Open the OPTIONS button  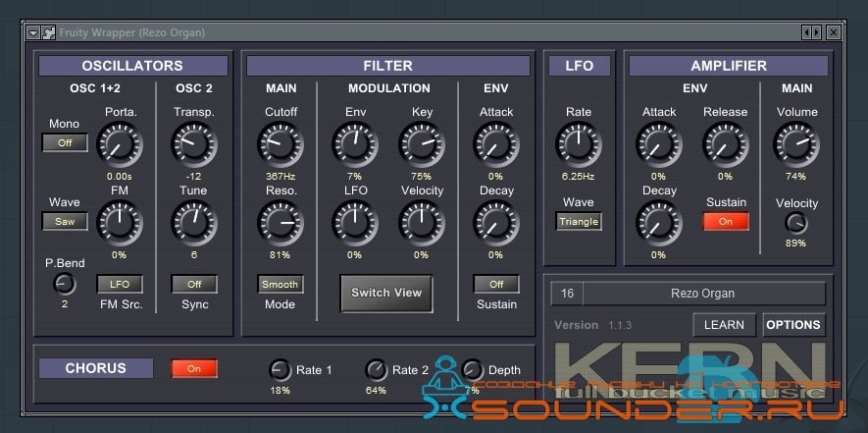tap(793, 325)
